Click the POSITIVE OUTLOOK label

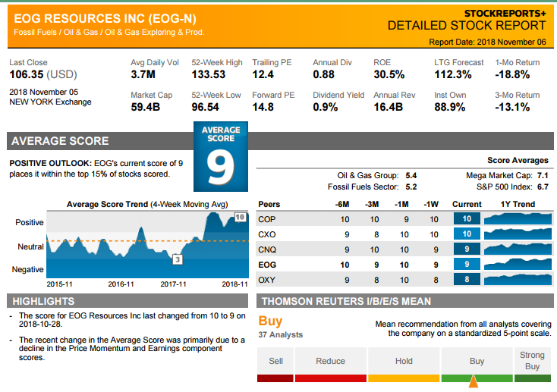(50, 163)
